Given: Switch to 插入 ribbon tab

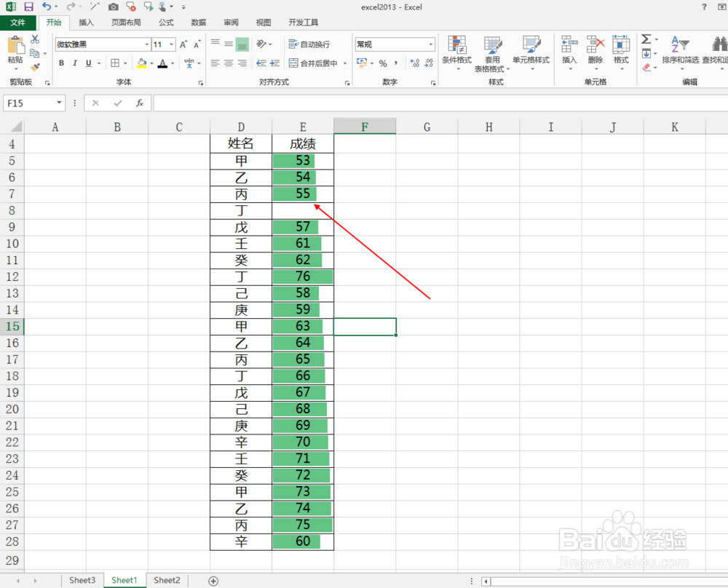Looking at the screenshot, I should coord(86,23).
